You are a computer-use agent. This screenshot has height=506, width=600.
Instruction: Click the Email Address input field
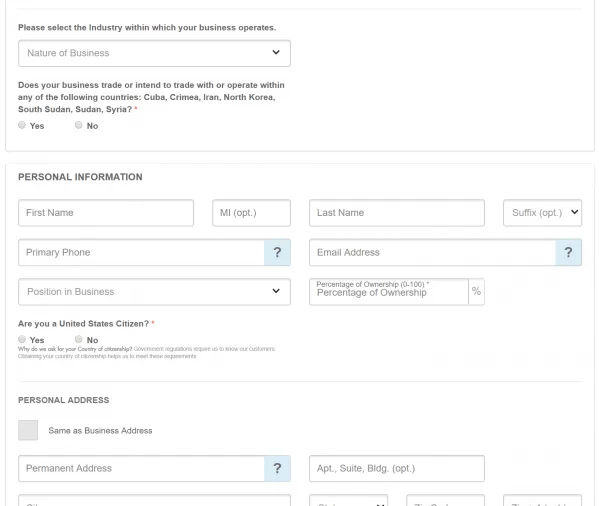(431, 253)
